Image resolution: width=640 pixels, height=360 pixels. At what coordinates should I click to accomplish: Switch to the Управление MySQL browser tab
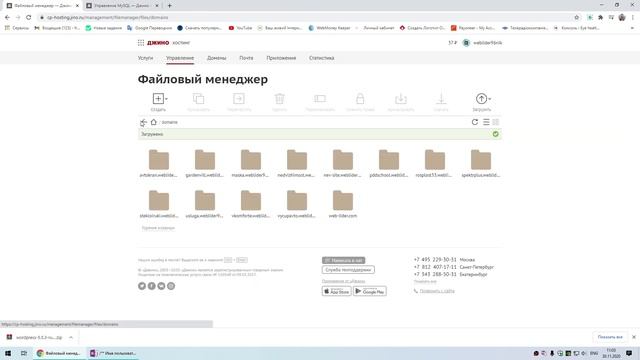click(x=122, y=6)
